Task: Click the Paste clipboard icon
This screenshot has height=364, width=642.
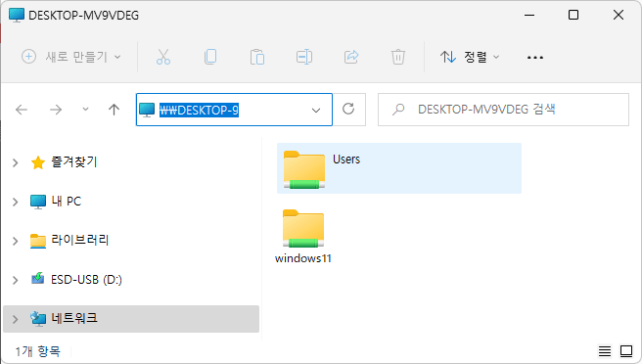Action: point(257,57)
